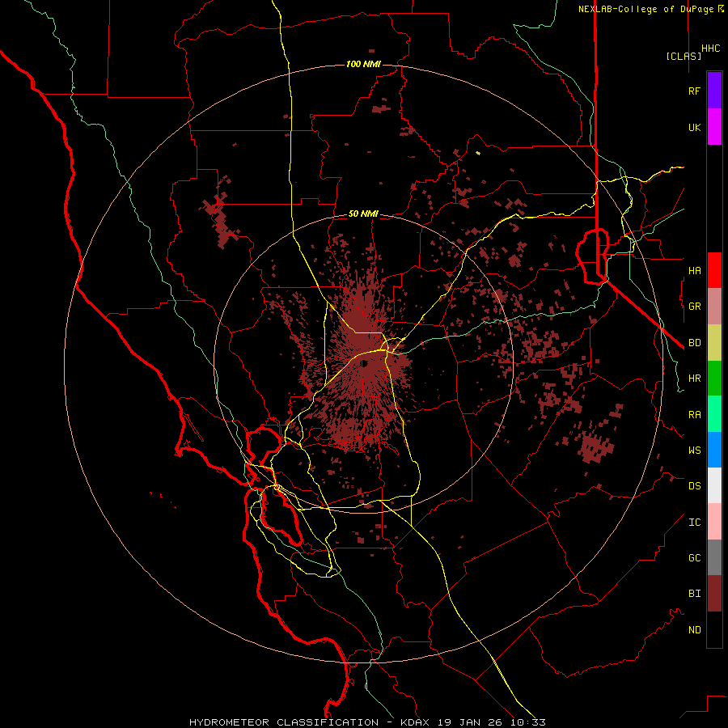Viewport: 728px width, 728px height.
Task: Select the GC gray legend swatch
Action: tap(714, 557)
